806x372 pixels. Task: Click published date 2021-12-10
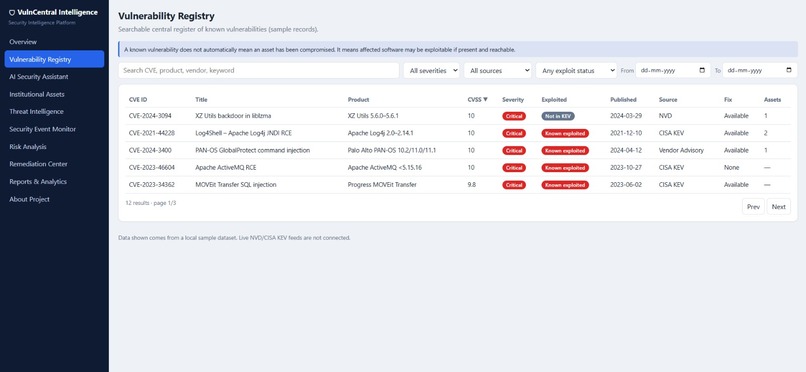coord(626,133)
